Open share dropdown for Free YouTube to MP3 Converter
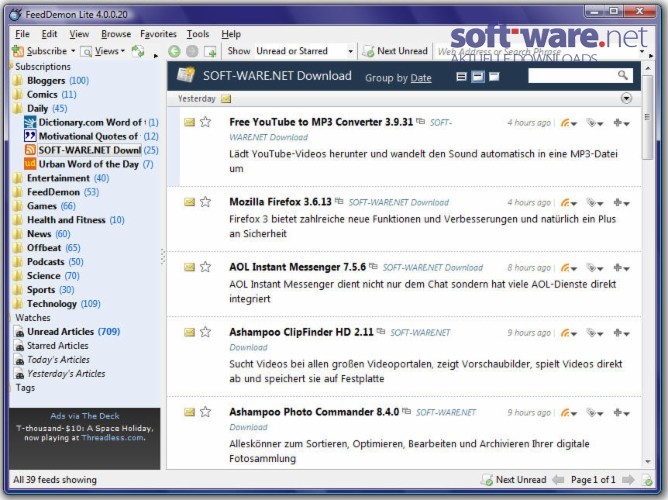Viewport: 668px width, 500px height. point(569,123)
